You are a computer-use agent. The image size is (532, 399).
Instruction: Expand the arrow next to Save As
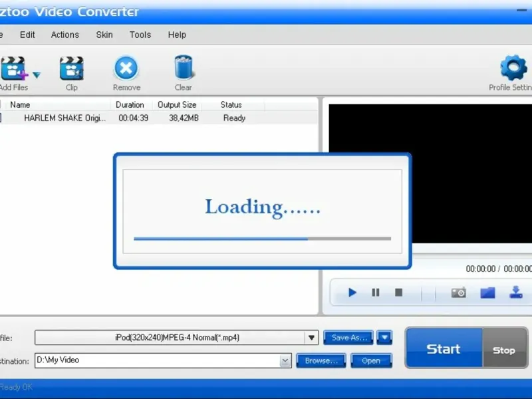[x=384, y=338]
